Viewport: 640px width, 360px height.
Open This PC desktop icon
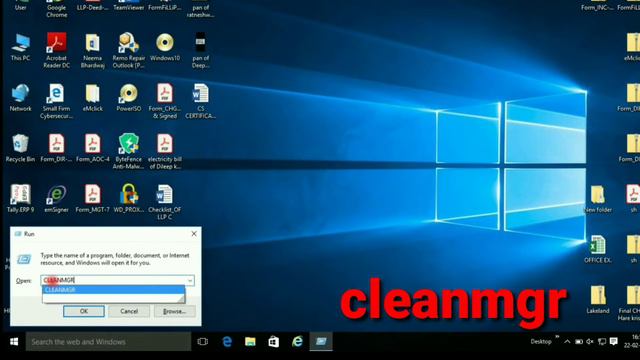point(20,47)
